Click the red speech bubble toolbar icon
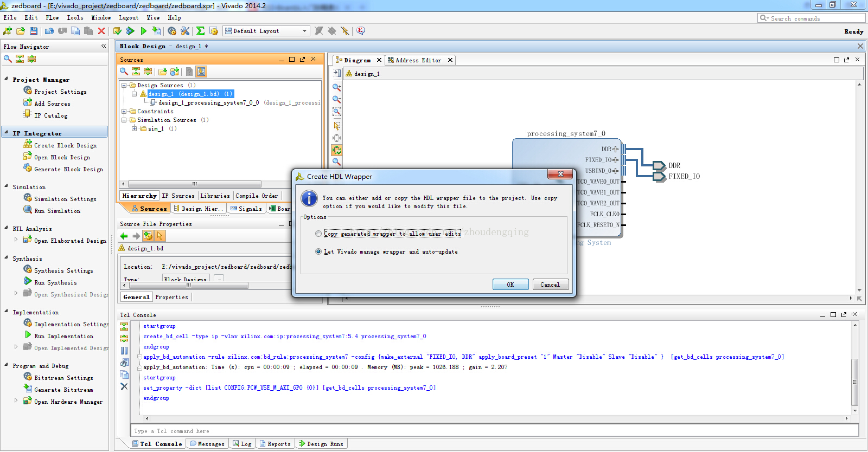The width and height of the screenshot is (868, 452). (x=361, y=31)
